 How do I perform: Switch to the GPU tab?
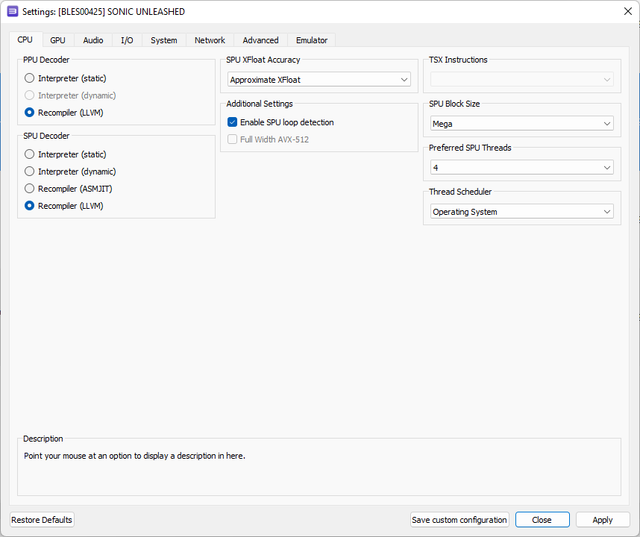[x=58, y=40]
